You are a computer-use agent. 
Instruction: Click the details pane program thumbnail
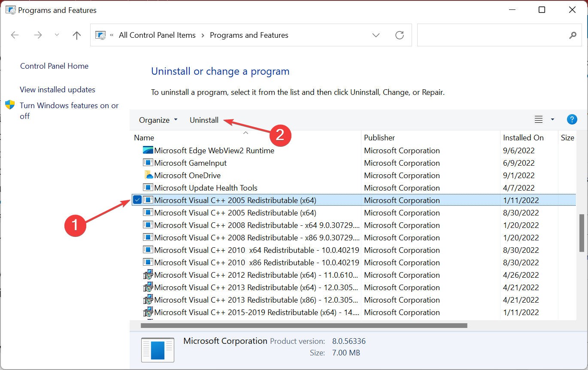coord(158,349)
